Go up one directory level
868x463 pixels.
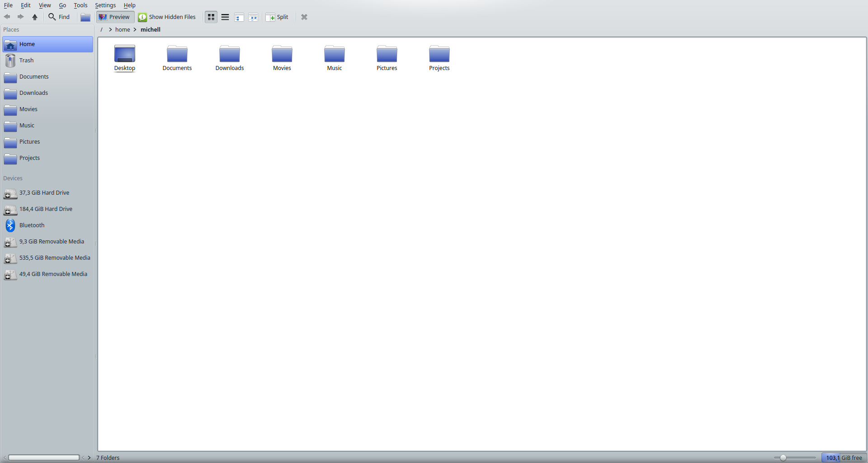pos(35,17)
